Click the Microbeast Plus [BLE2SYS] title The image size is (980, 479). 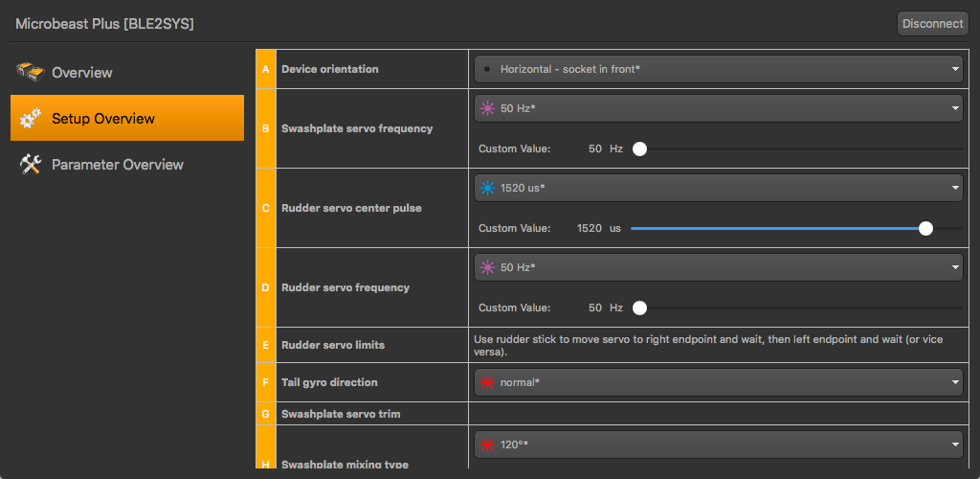104,24
